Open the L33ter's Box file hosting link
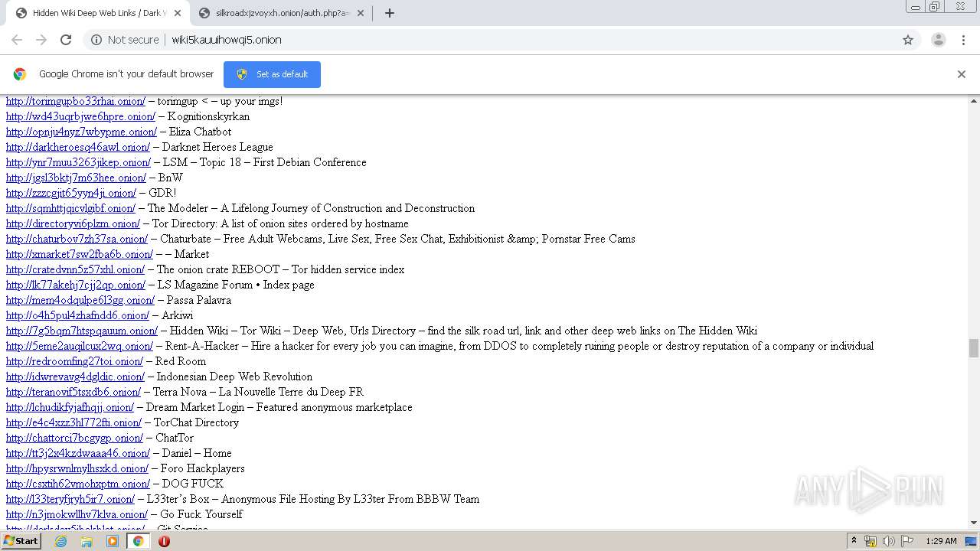Image resolution: width=980 pixels, height=551 pixels. click(70, 499)
